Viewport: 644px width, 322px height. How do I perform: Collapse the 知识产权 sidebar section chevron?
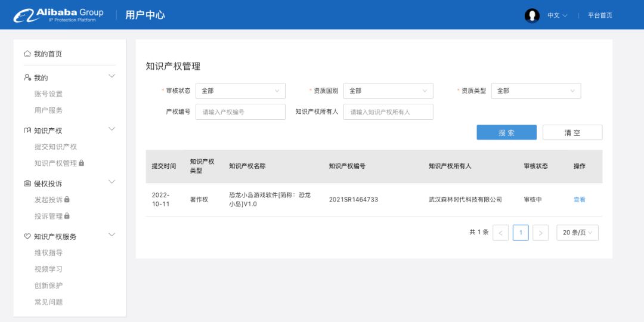112,129
